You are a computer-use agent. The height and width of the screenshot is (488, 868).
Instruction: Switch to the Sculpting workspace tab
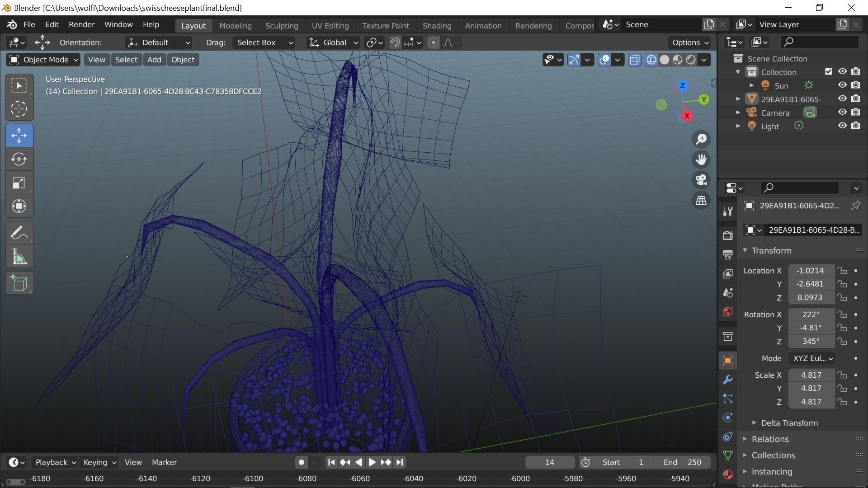click(x=281, y=26)
